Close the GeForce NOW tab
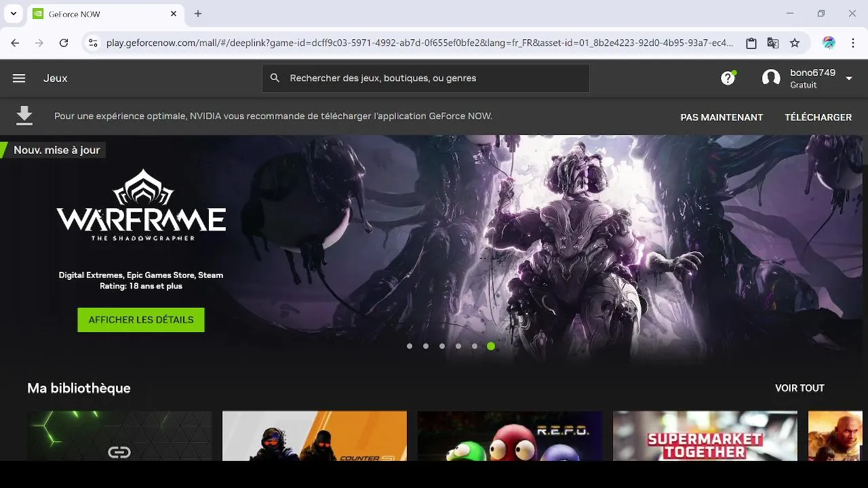The width and height of the screenshot is (868, 488). [x=174, y=14]
